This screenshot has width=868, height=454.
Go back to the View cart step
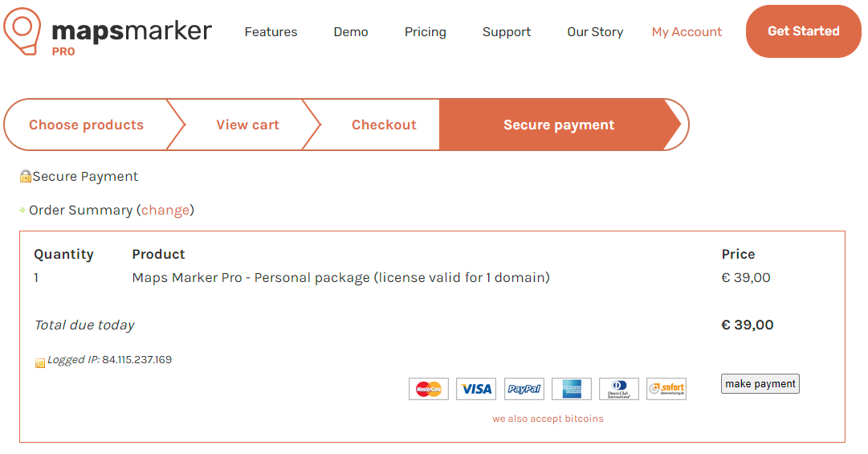247,125
